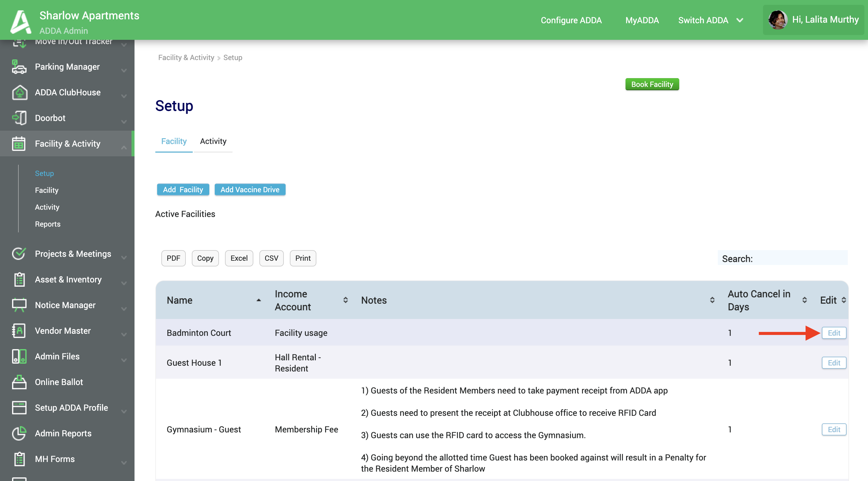This screenshot has width=868, height=481.
Task: Click the 'Badminton Court' name cell
Action: [x=199, y=333]
